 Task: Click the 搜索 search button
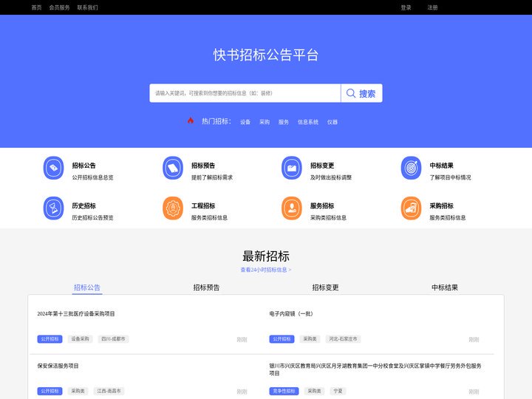[x=361, y=93]
